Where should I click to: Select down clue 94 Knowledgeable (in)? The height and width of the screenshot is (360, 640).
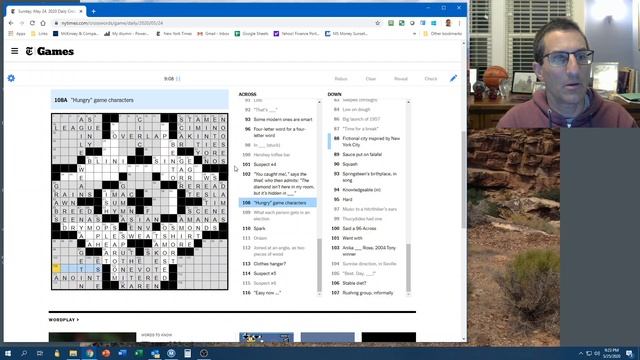tap(367, 190)
